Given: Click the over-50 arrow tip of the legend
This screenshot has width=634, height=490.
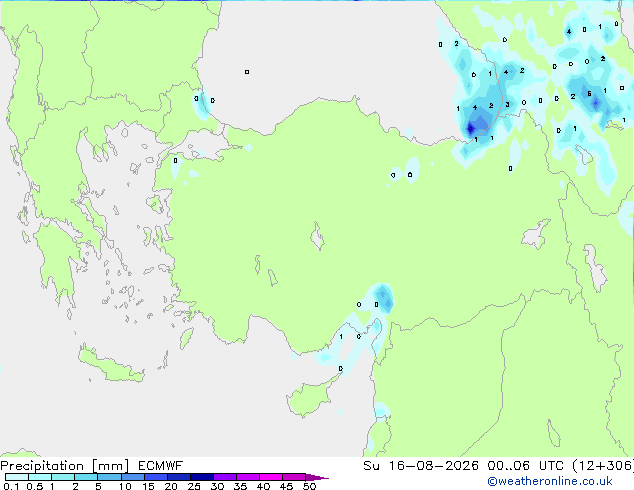Looking at the screenshot, I should click(317, 477).
